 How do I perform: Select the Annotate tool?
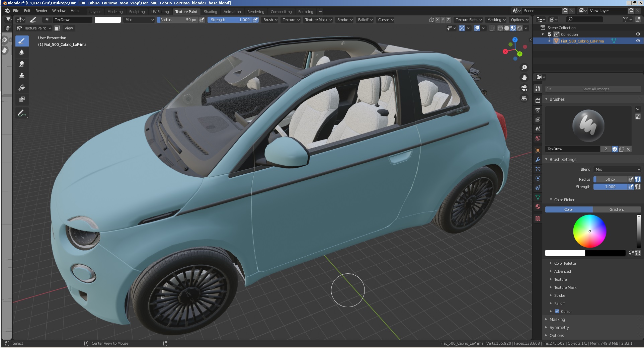pos(22,113)
